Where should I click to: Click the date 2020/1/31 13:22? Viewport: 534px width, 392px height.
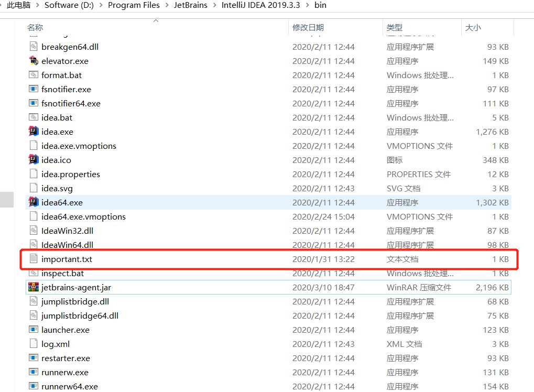point(323,259)
